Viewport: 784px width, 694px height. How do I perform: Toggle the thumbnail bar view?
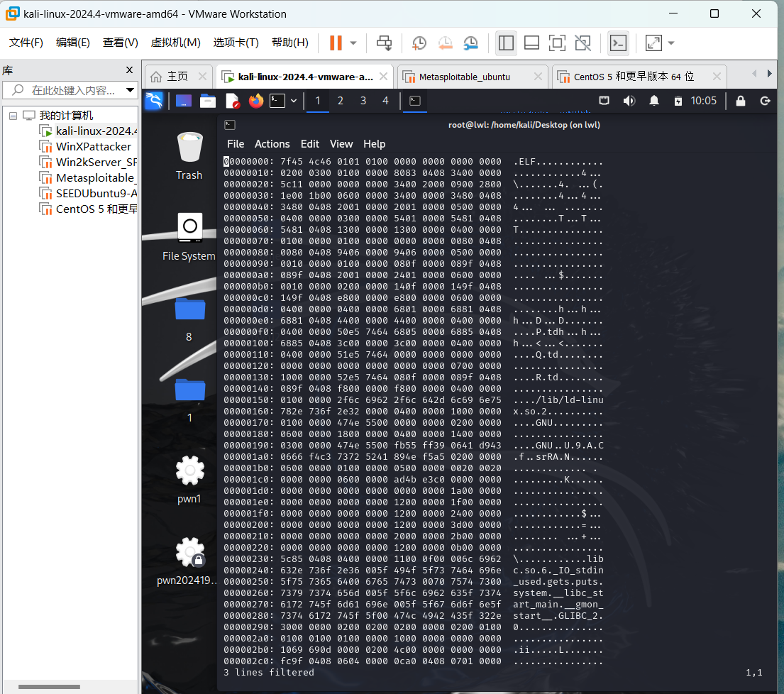click(x=531, y=43)
